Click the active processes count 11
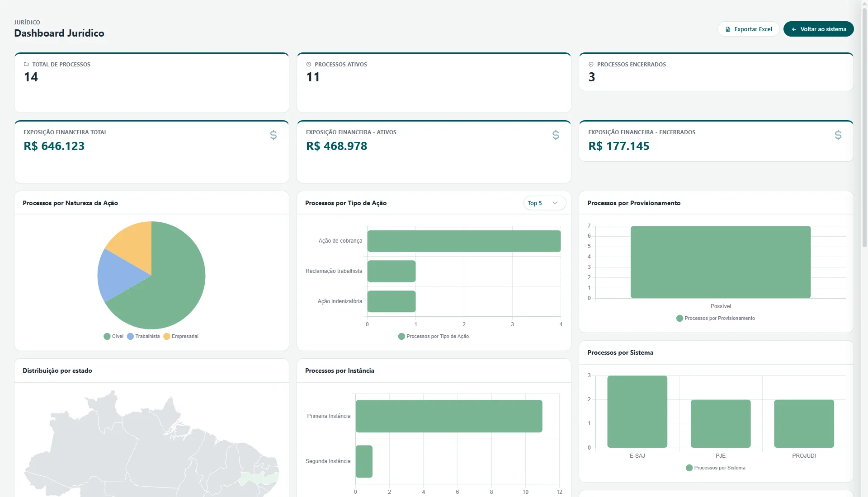This screenshot has width=868, height=497. [x=313, y=77]
